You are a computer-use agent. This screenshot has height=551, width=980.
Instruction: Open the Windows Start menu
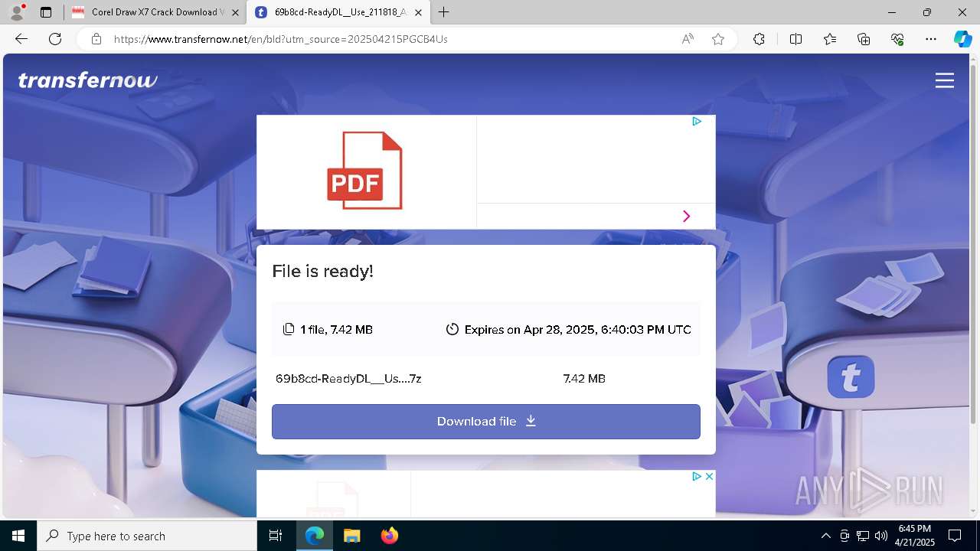[x=18, y=536]
